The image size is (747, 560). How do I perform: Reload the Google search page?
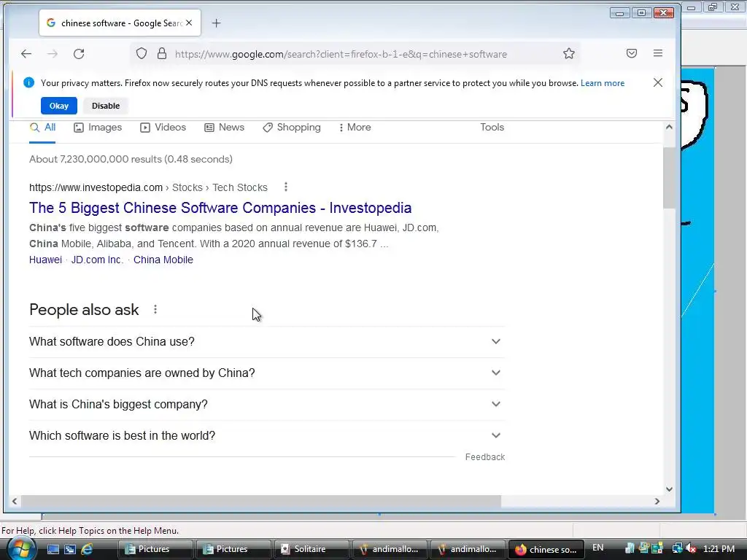click(79, 54)
